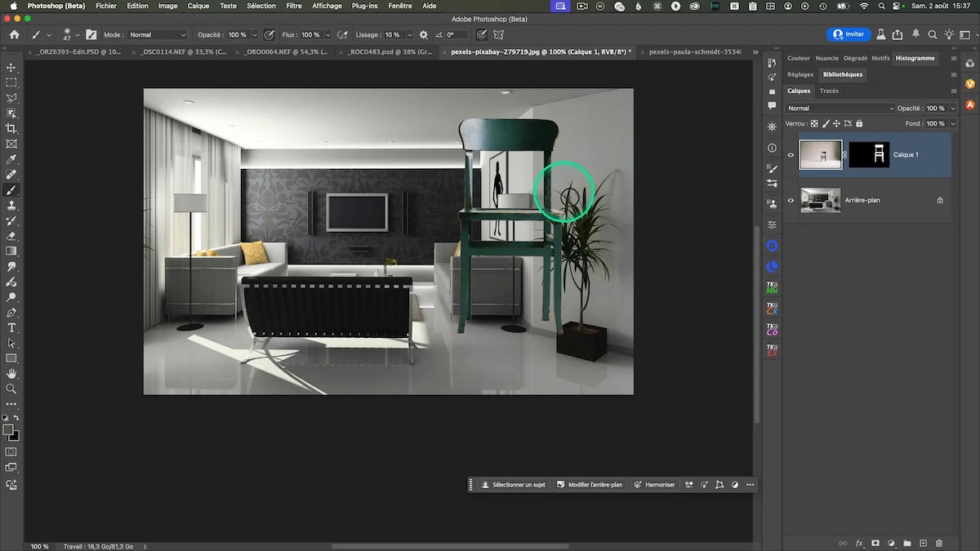Toggle lock all padlock icon
980x551 pixels.
[x=858, y=123]
